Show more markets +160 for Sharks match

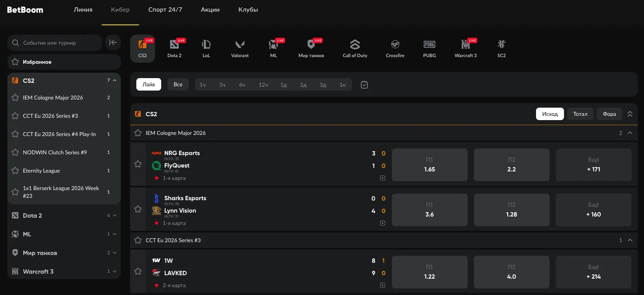tap(594, 210)
